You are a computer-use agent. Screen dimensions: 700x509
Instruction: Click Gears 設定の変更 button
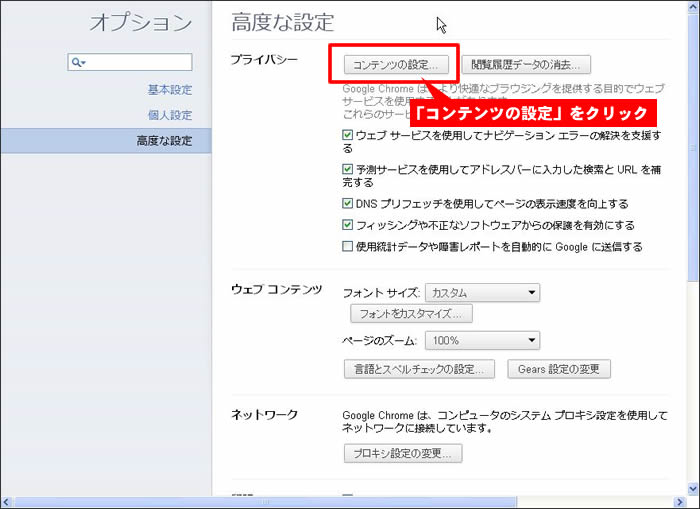tap(559, 369)
